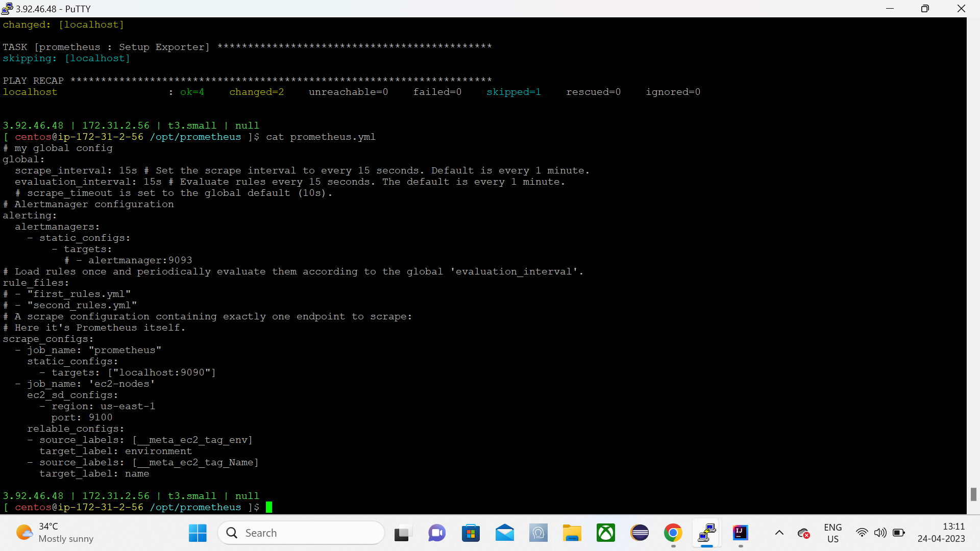
Task: Open the Start menu
Action: [x=198, y=533]
